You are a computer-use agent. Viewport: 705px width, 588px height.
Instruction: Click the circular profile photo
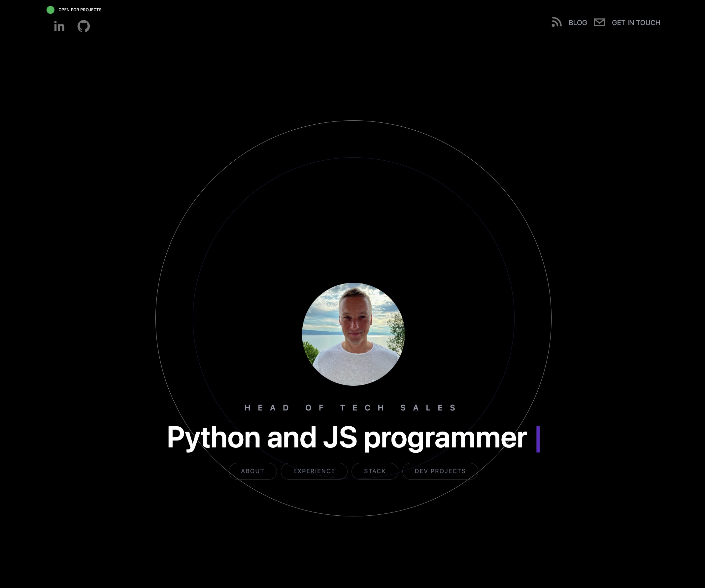353,334
